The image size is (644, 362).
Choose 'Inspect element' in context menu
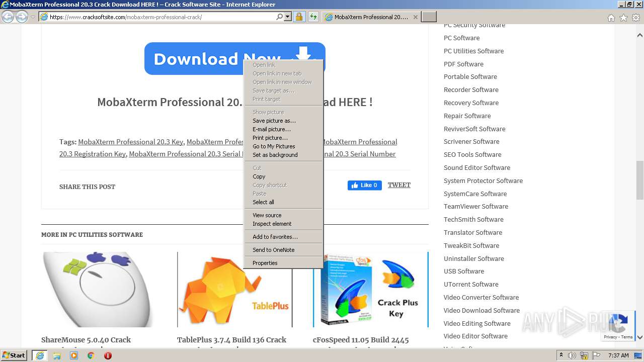pos(272,224)
